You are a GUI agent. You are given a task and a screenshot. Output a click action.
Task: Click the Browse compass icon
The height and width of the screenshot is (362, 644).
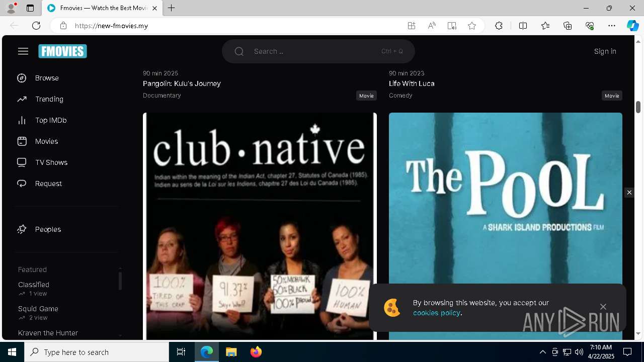pos(22,78)
